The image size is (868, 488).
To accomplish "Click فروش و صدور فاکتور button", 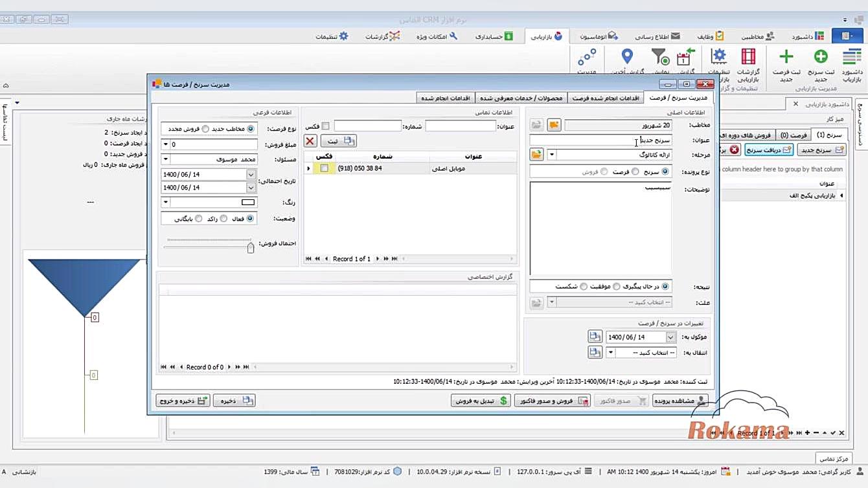I will point(553,401).
